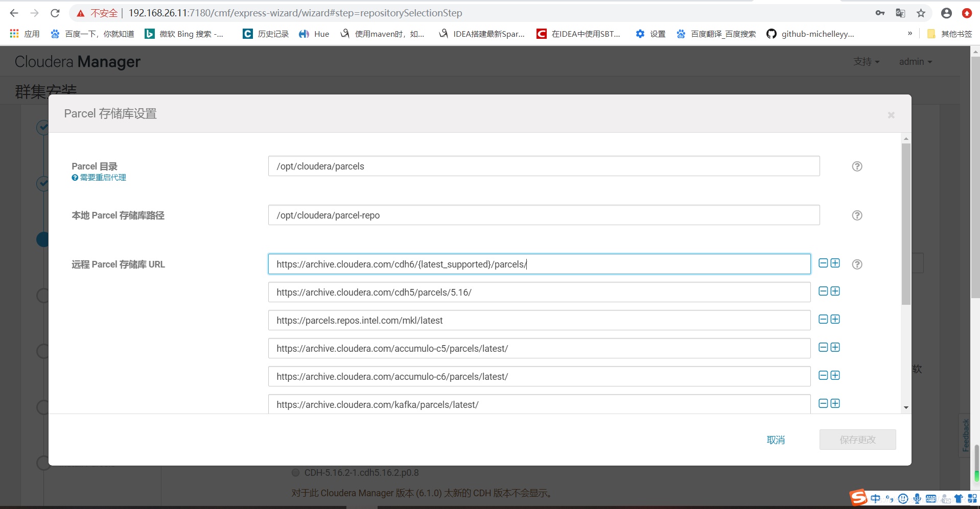Show help for Parcel 目录
This screenshot has width=980, height=509.
(x=857, y=166)
